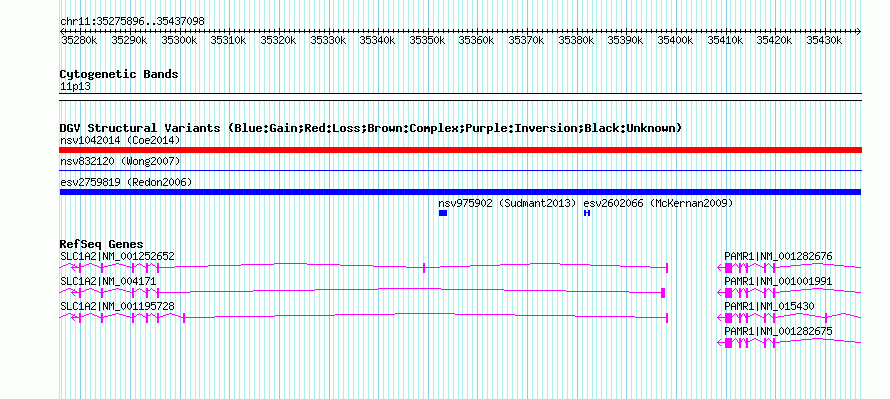Click the 35430k ruler tick label
The height and width of the screenshot is (399, 890).
pyautogui.click(x=824, y=40)
